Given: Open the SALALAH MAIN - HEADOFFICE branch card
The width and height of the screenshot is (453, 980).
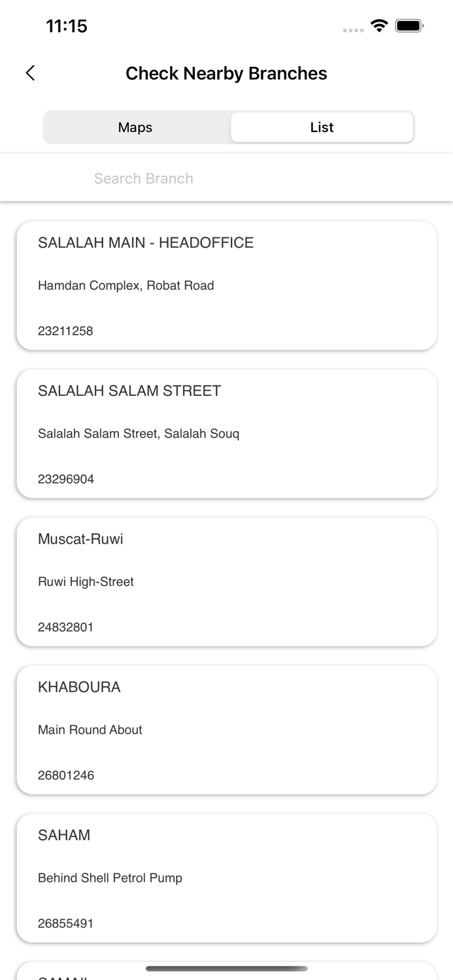Looking at the screenshot, I should click(226, 286).
